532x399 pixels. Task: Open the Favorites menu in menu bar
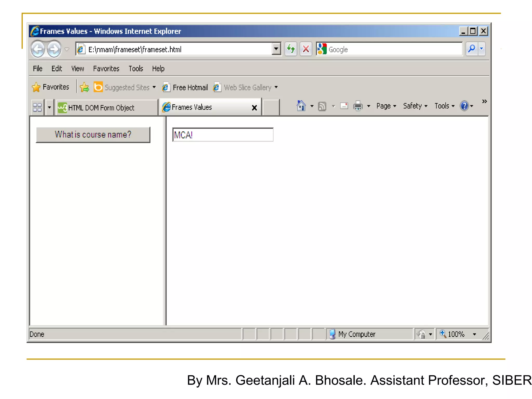pos(106,69)
